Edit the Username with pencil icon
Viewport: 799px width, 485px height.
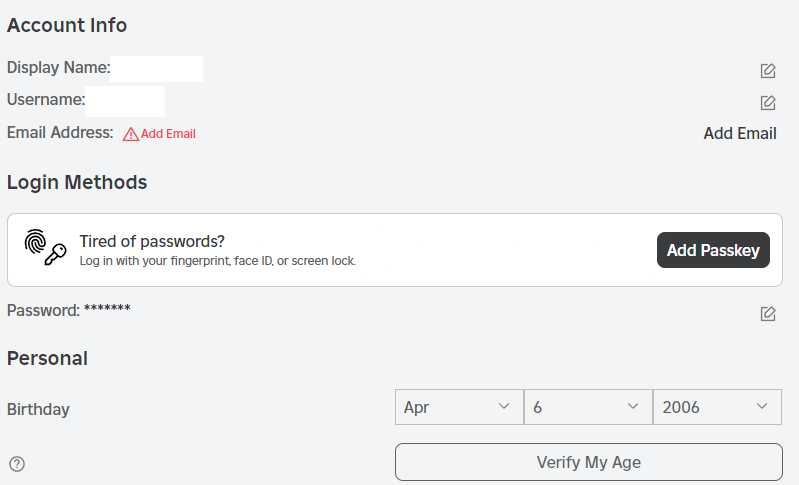click(x=768, y=103)
